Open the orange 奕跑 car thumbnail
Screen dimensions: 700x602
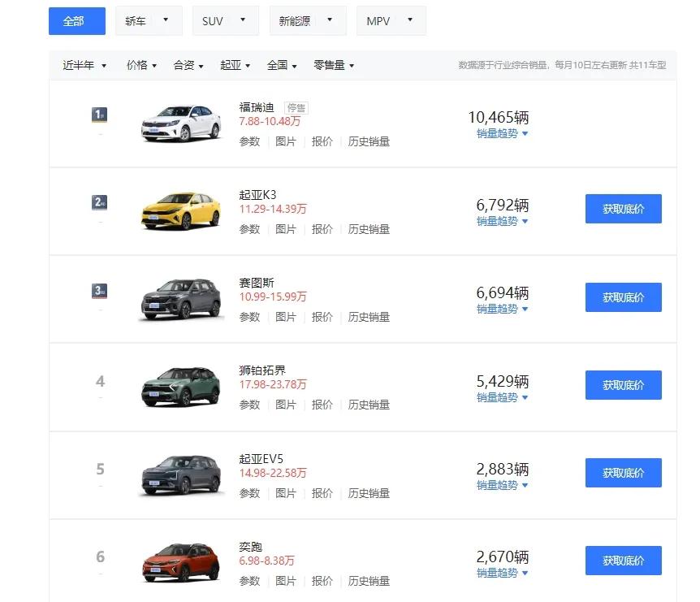181,562
